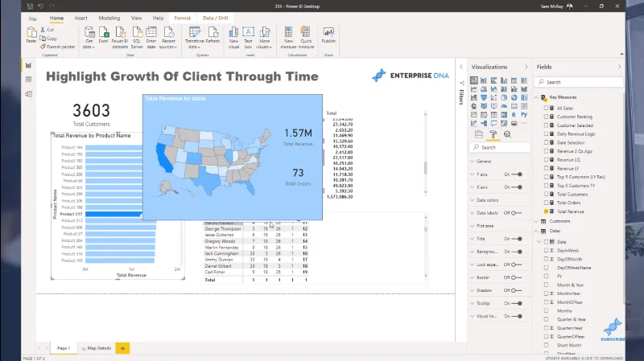The image size is (644, 361).
Task: Switch to Report view in left sidebar
Action: tap(28, 65)
